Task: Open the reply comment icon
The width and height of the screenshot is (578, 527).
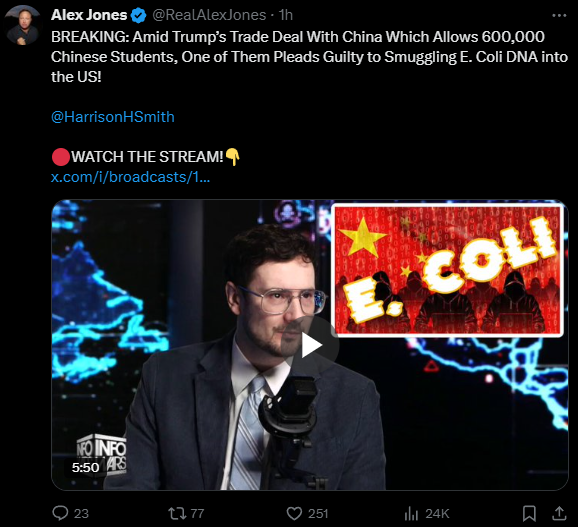Action: pyautogui.click(x=60, y=513)
